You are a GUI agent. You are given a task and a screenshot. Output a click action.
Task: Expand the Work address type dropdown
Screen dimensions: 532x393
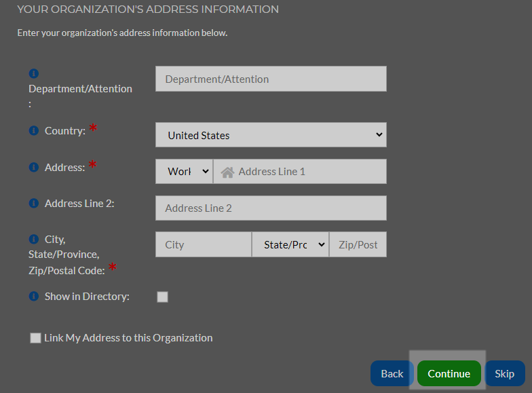coord(184,171)
